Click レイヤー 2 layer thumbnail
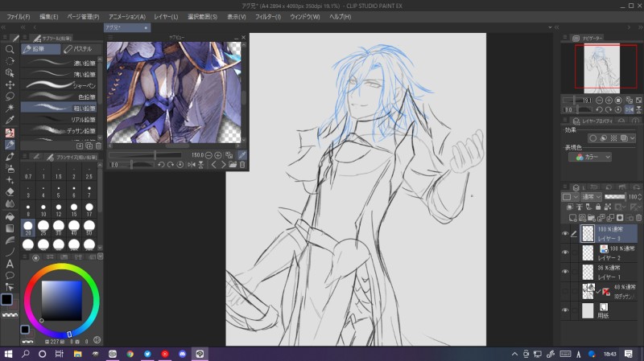This screenshot has width=644, height=361. click(588, 252)
